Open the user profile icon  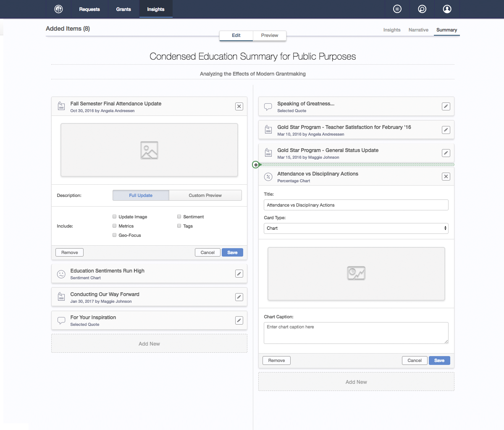coord(447,9)
